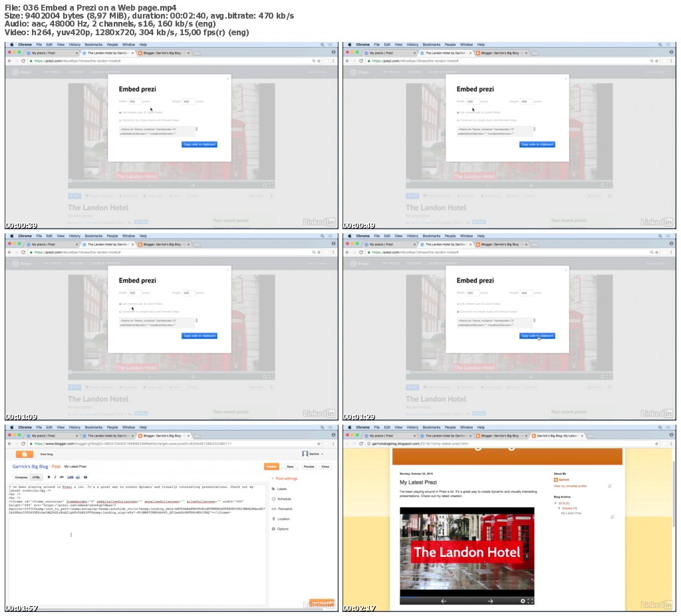The width and height of the screenshot is (681, 616).
Task: Click the Apple menu icon in the 00:00:39 frame
Action: (12, 45)
